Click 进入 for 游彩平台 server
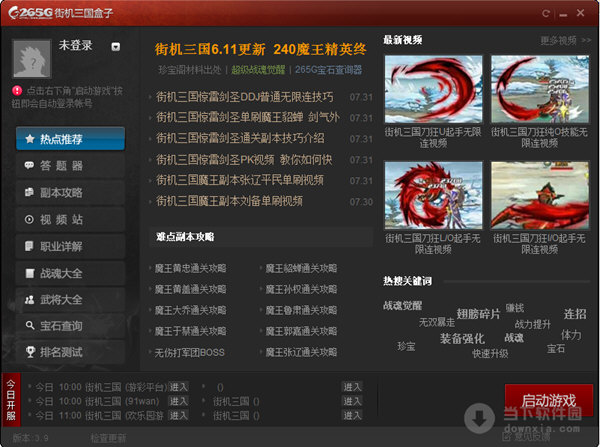Viewport: 600px width, 447px height. point(178,387)
